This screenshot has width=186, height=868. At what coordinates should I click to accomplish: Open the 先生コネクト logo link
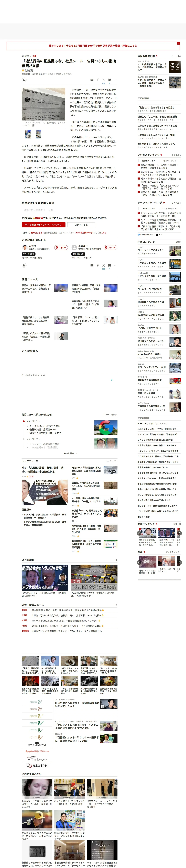(x=37, y=765)
